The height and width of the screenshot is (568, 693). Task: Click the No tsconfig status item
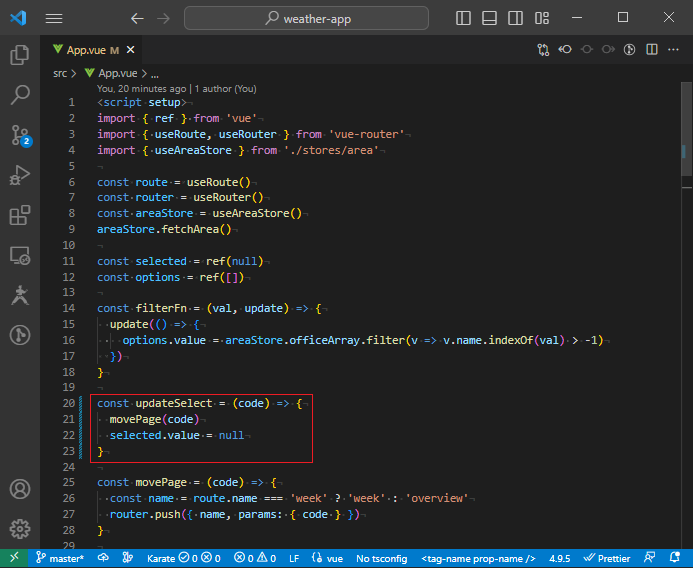coord(382,559)
